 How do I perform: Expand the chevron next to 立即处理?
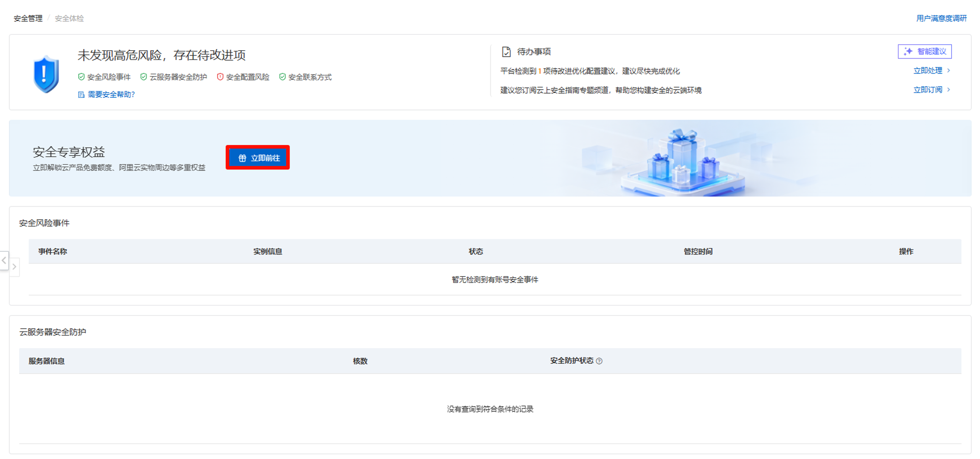tap(949, 71)
